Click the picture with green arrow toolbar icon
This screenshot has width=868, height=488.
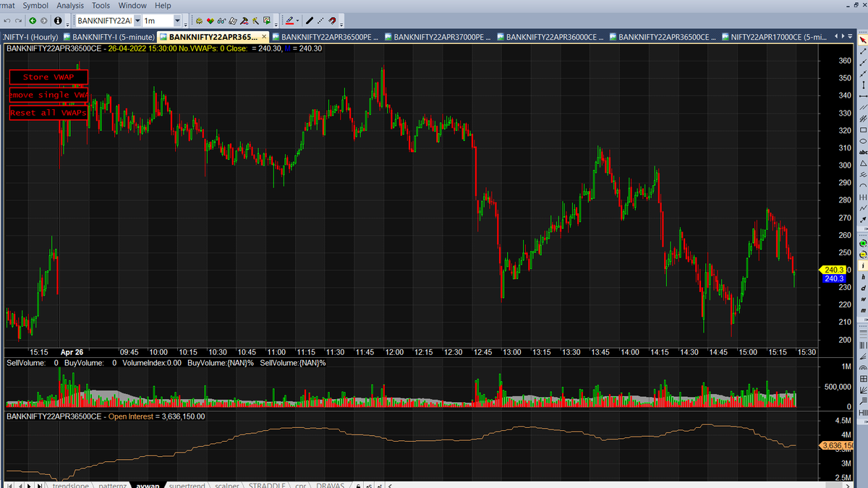coord(266,21)
